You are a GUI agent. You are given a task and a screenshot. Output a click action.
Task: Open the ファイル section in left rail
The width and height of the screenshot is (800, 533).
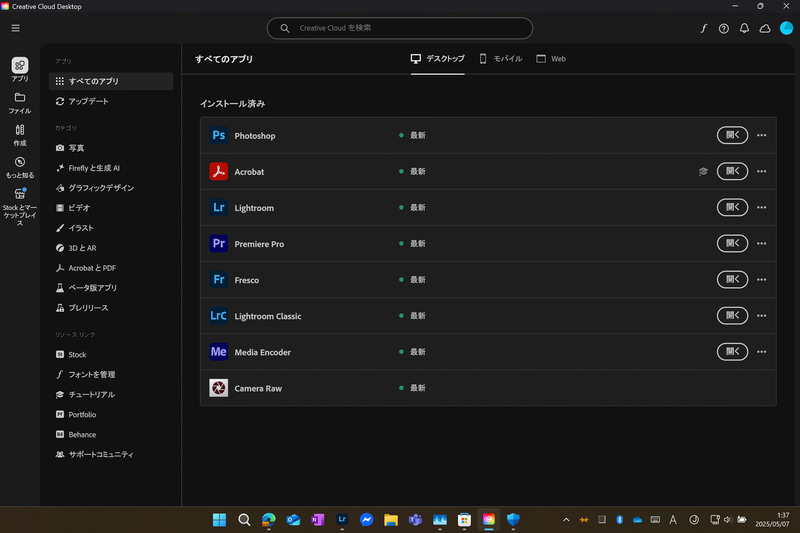coord(20,103)
